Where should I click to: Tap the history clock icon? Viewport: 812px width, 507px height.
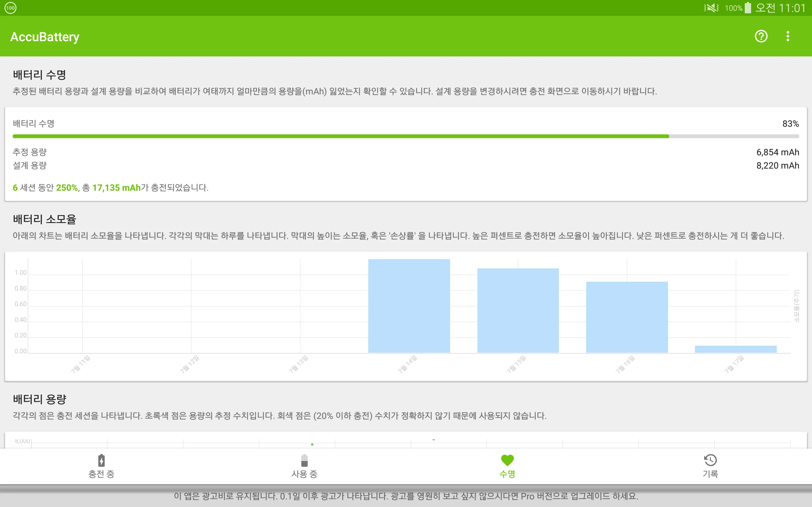(710, 460)
